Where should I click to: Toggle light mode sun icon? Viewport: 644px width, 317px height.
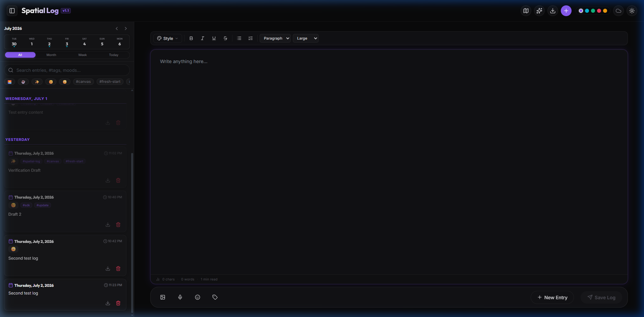(632, 11)
